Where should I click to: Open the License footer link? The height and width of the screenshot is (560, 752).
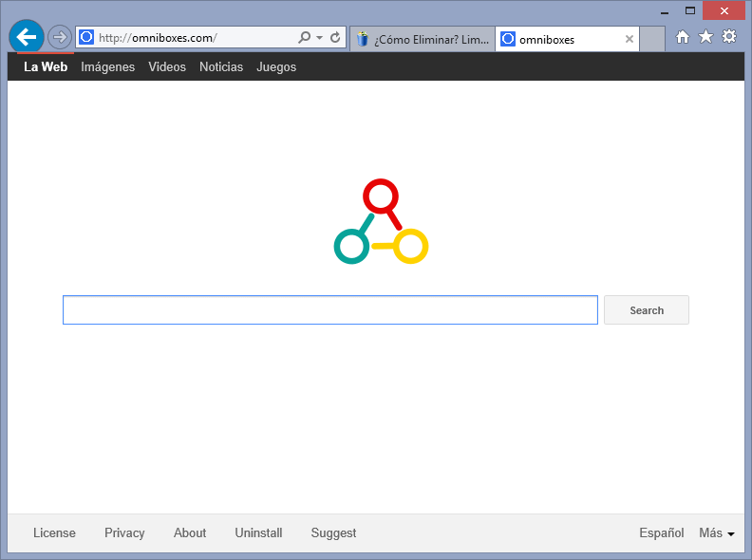pos(54,532)
